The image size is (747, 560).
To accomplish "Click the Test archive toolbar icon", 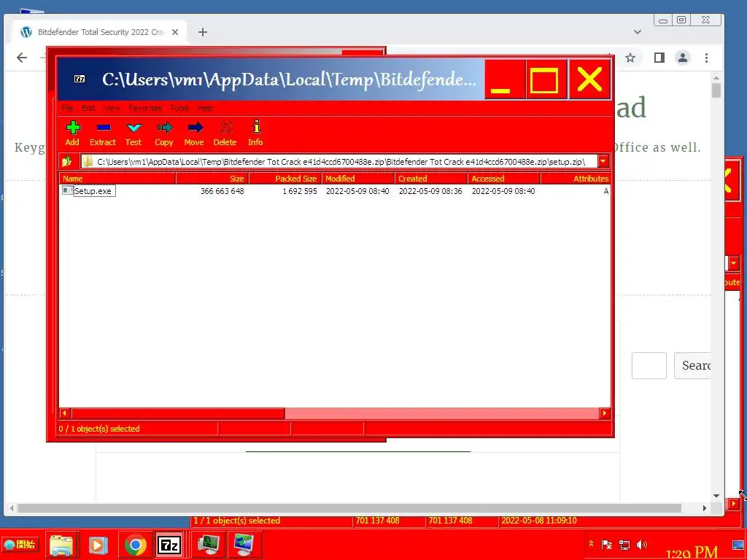I will [x=134, y=128].
